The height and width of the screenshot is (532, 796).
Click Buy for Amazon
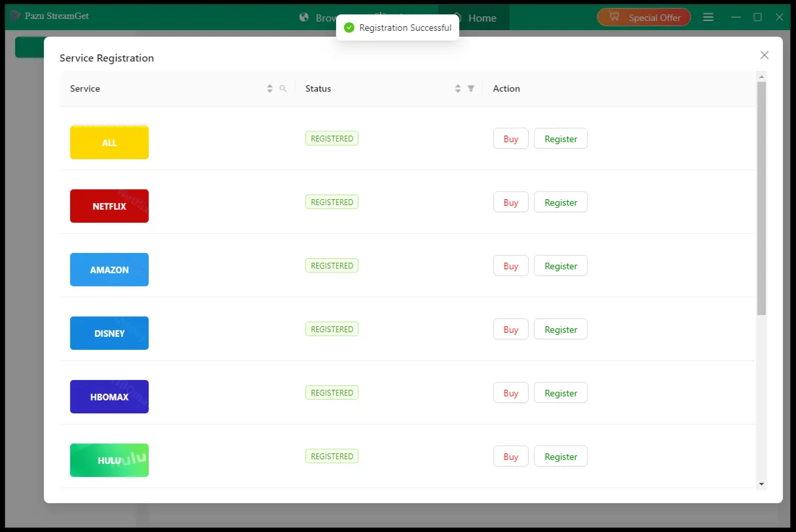tap(511, 265)
